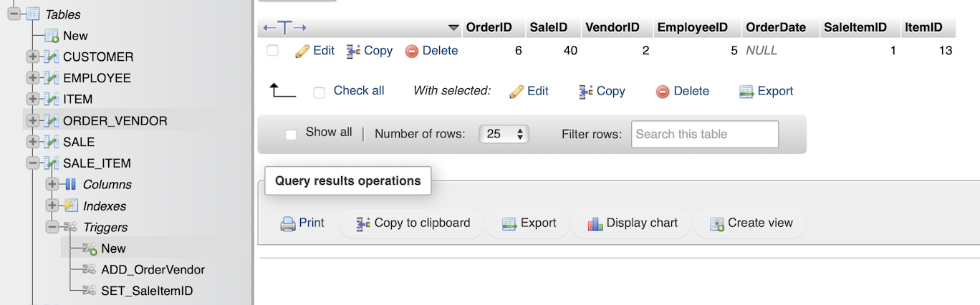Open the column options arrow beside OrderID

tap(453, 28)
